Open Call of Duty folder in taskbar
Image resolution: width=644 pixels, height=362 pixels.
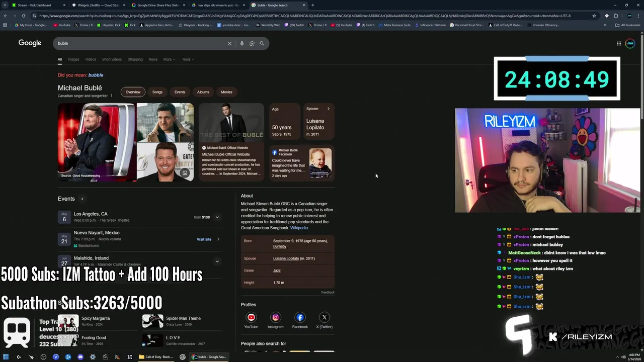[x=156, y=357]
